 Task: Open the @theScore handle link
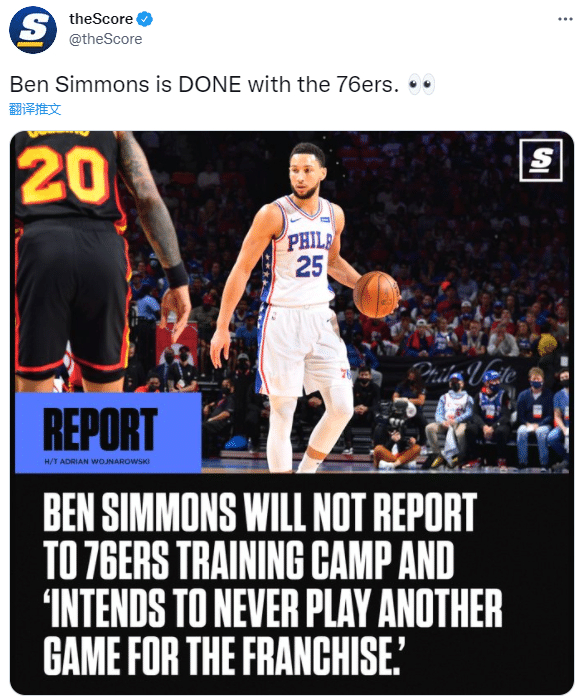pos(105,39)
